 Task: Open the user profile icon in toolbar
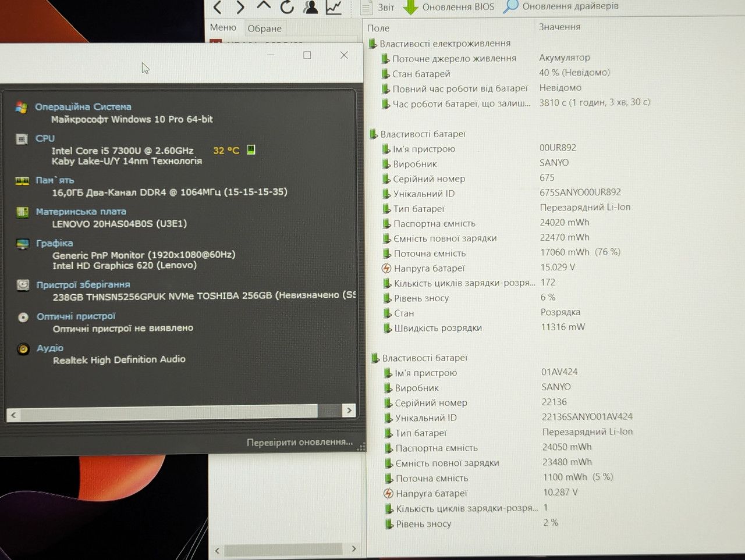[311, 7]
